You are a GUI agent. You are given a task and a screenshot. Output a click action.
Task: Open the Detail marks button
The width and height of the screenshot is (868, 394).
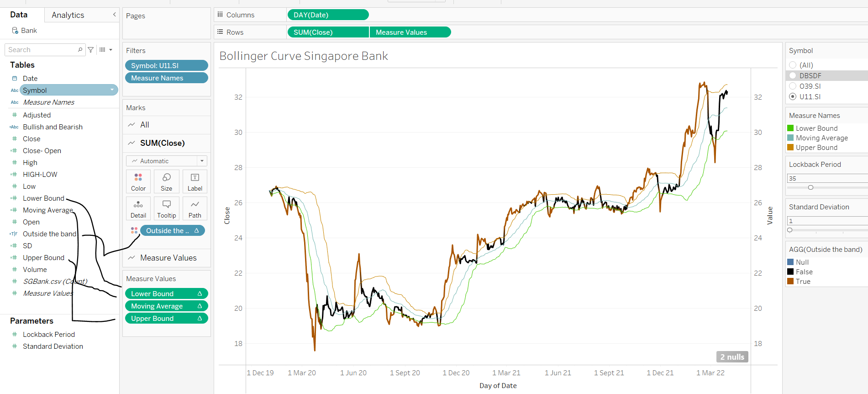(138, 209)
